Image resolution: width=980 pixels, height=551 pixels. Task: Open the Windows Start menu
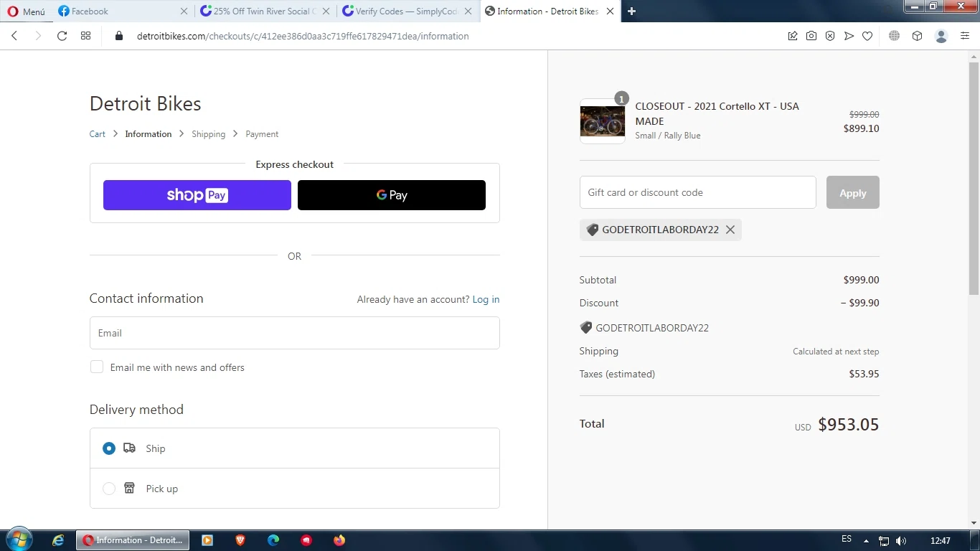click(19, 540)
